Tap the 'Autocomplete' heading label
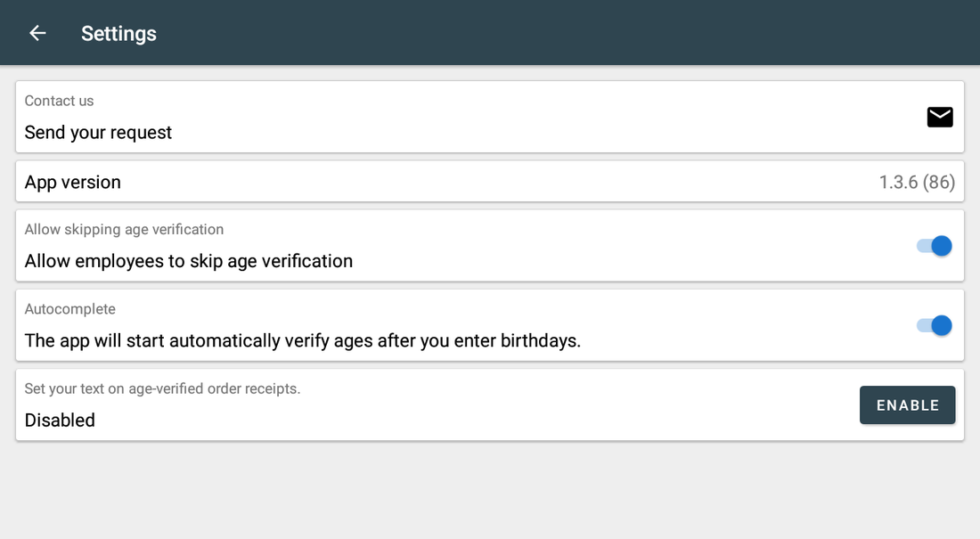 70,309
